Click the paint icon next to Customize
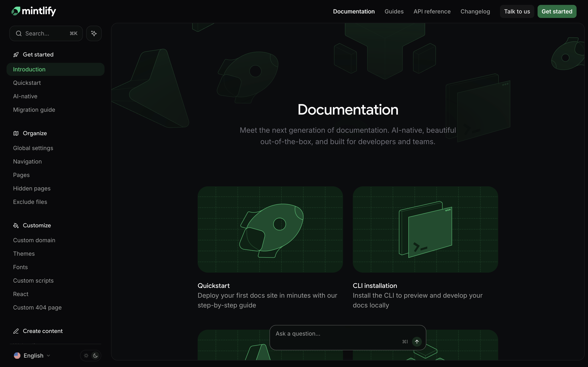The width and height of the screenshot is (588, 367). coord(16,225)
